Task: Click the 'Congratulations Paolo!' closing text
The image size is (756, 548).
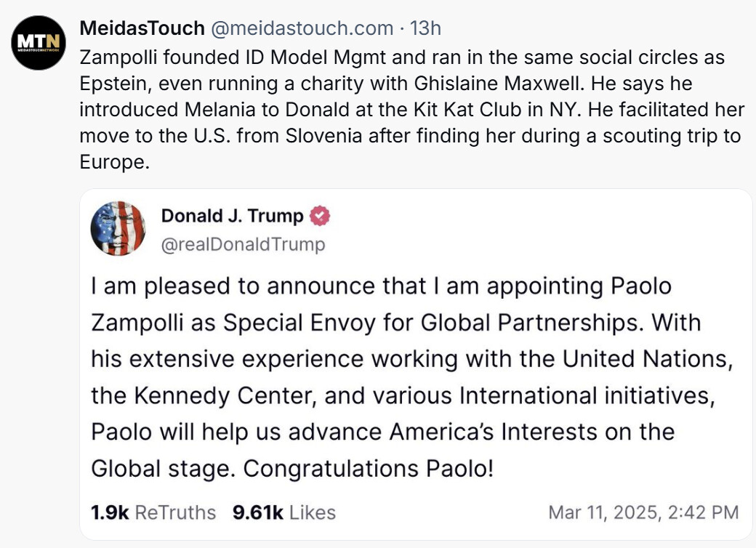Action: pyautogui.click(x=369, y=468)
